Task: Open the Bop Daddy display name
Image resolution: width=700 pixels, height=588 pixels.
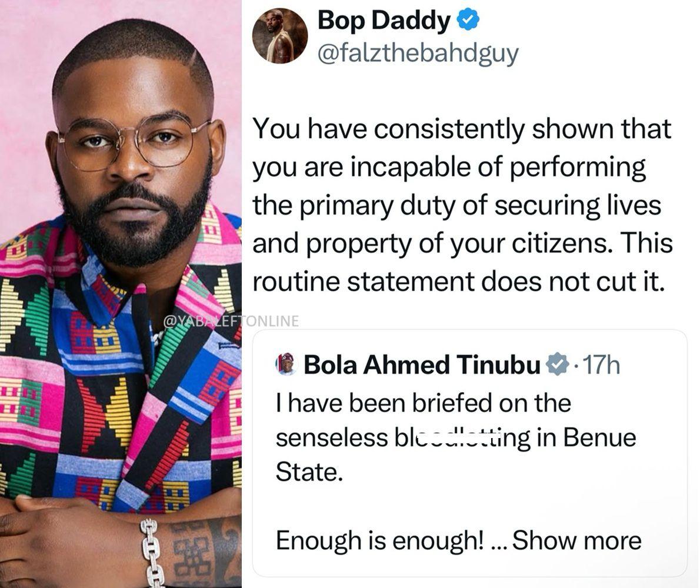Action: click(x=384, y=22)
